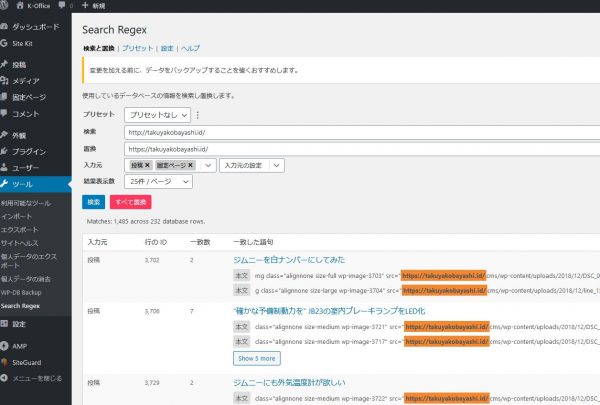Open the ダッシュボード dashboard menu icon

[7, 27]
